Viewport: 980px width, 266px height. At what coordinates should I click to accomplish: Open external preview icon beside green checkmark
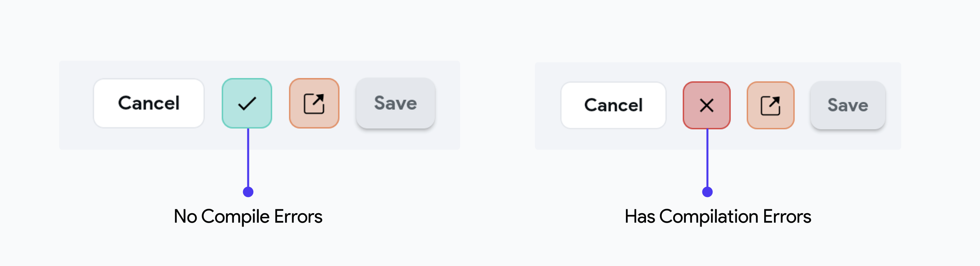pyautogui.click(x=314, y=103)
